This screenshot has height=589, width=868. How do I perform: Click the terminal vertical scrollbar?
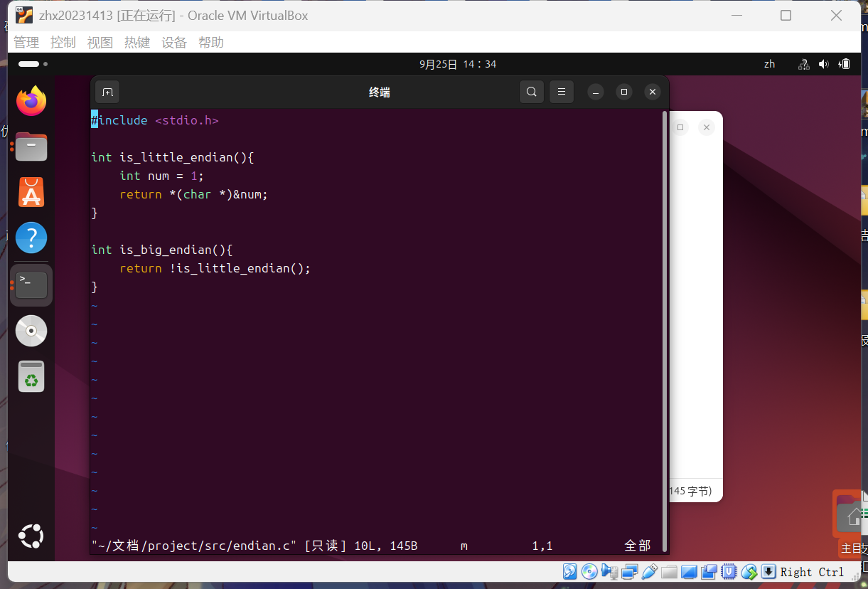(665, 331)
